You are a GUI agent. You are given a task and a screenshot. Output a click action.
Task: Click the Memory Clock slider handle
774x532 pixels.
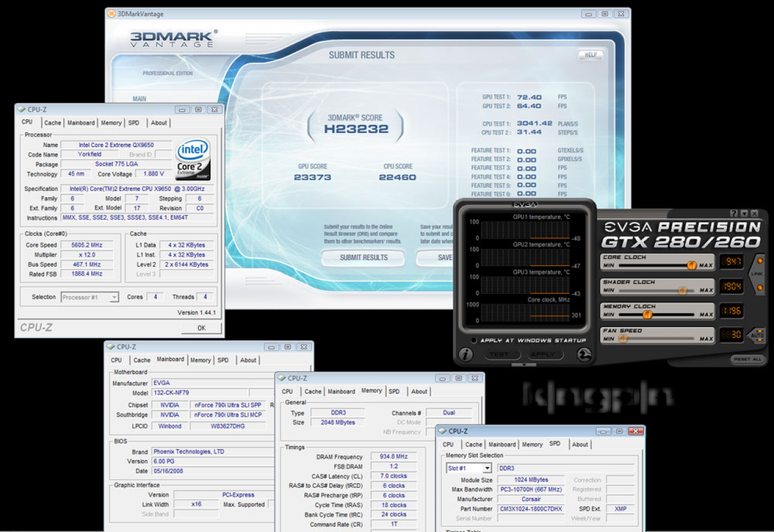647,314
